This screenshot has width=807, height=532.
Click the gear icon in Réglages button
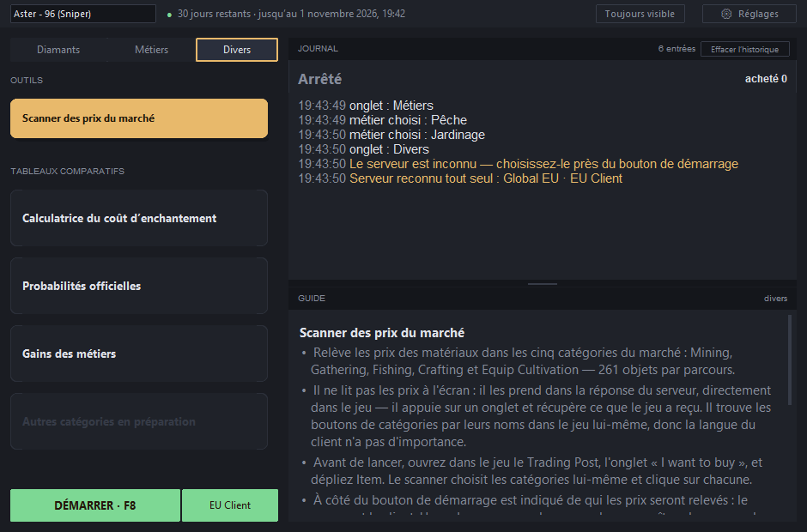[x=725, y=14]
